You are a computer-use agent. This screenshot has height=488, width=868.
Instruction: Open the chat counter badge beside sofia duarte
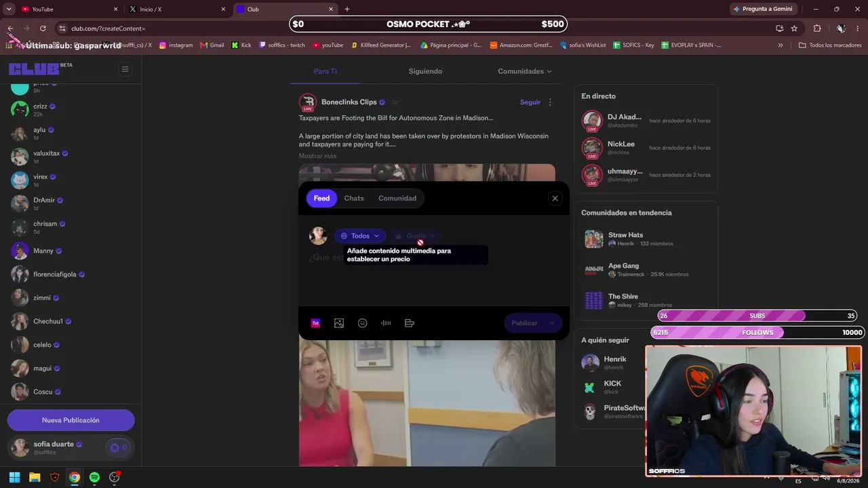[x=118, y=447]
